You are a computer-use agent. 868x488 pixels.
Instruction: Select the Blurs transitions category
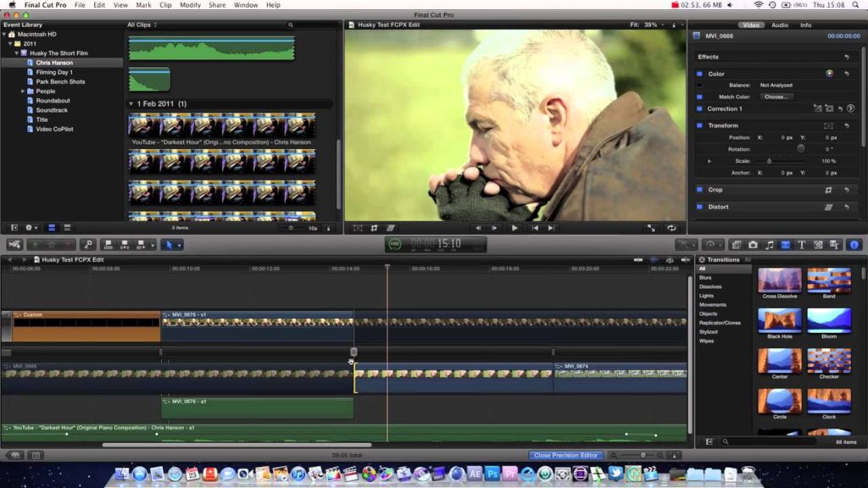705,278
